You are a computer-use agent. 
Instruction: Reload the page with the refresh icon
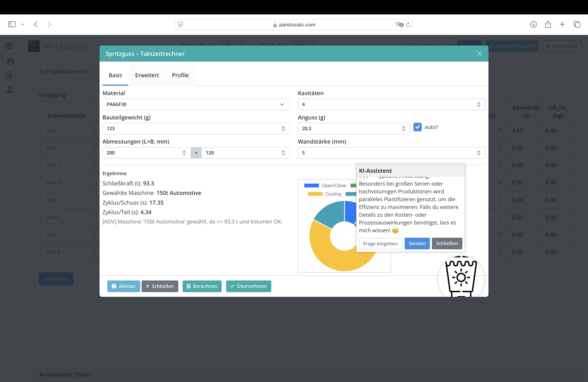click(408, 25)
